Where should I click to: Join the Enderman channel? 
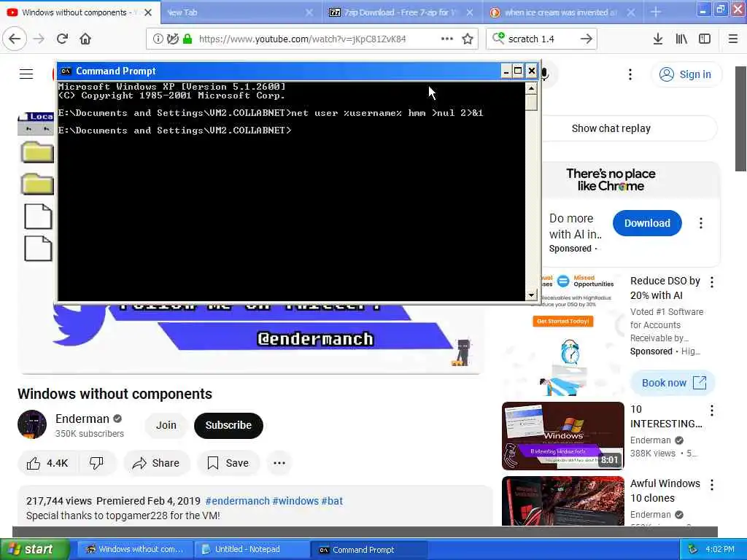[166, 425]
